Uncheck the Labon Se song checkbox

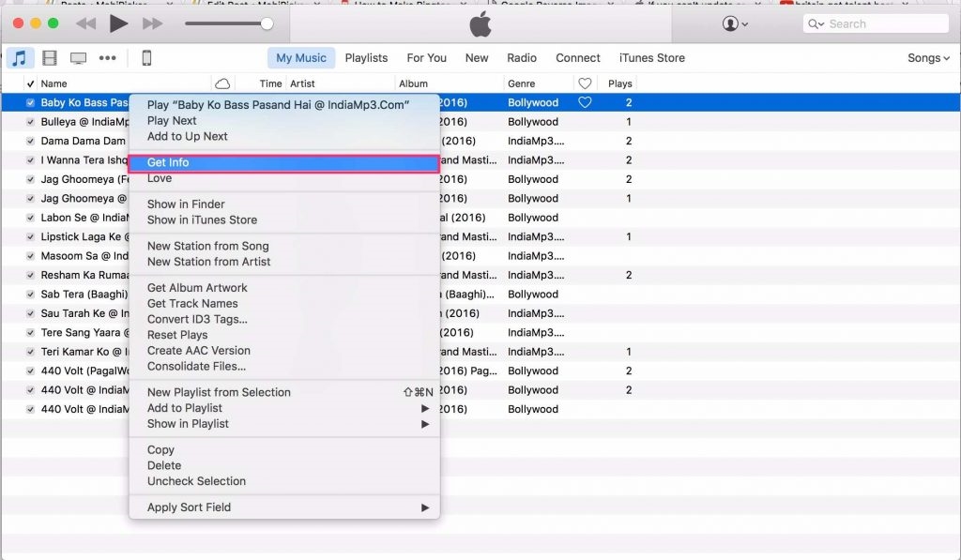(x=30, y=218)
